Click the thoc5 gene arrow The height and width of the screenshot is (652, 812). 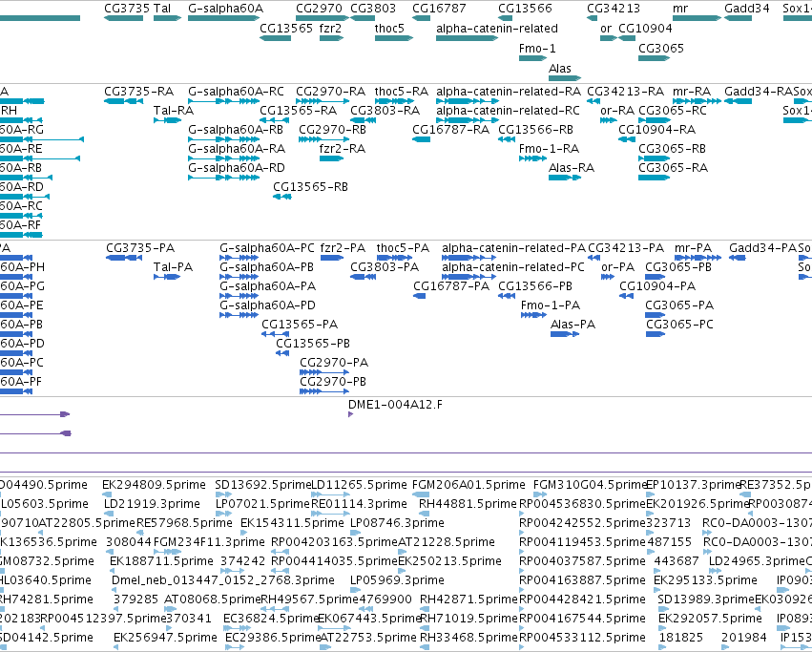point(394,38)
